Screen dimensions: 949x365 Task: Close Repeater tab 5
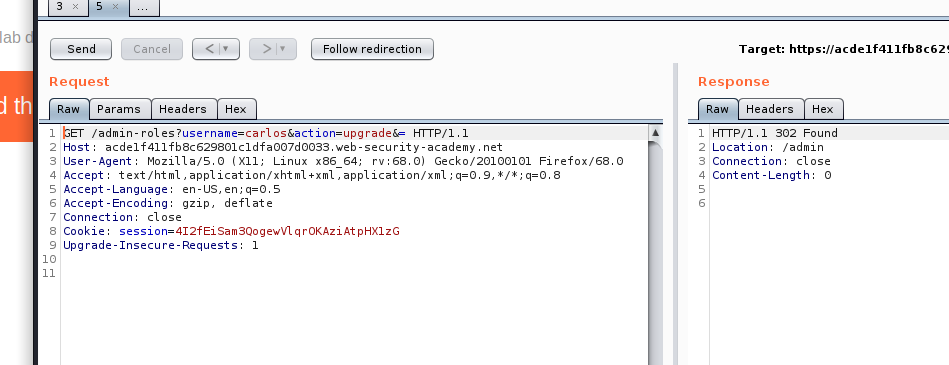click(116, 7)
